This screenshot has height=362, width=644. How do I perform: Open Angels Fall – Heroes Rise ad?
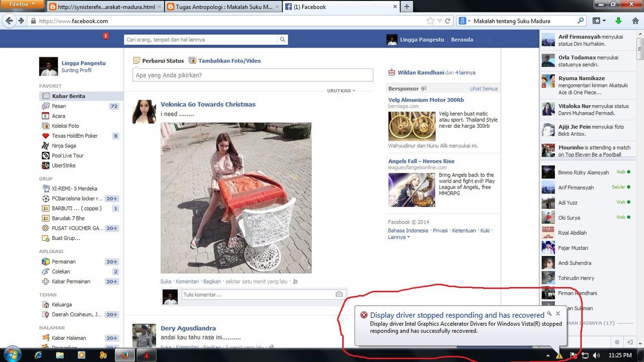(x=421, y=161)
